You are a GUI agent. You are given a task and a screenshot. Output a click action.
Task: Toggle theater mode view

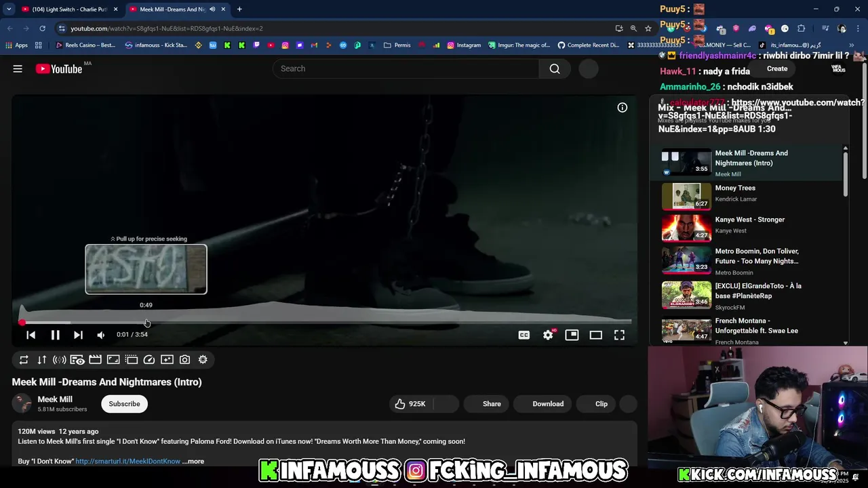[x=595, y=335]
